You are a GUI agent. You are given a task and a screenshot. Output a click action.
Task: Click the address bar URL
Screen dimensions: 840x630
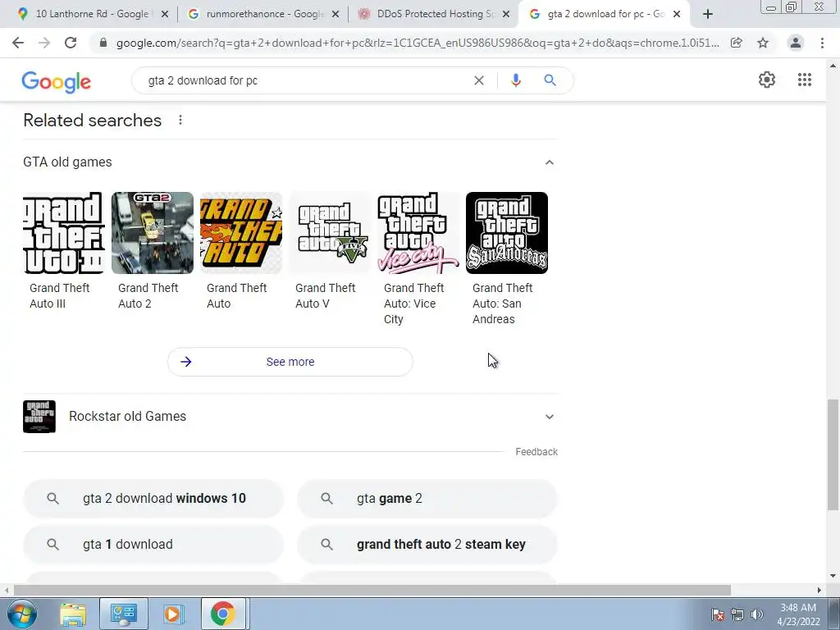418,43
